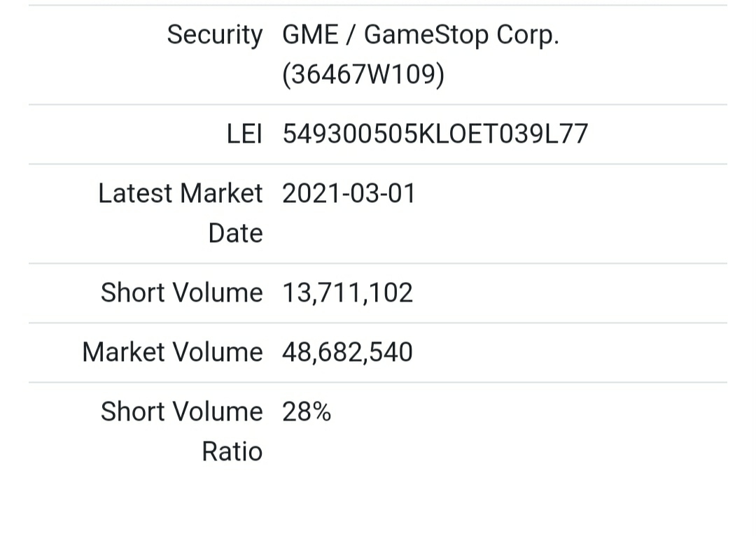Select the 13,711,102 short volume value
The image size is (756, 536).
tap(347, 293)
